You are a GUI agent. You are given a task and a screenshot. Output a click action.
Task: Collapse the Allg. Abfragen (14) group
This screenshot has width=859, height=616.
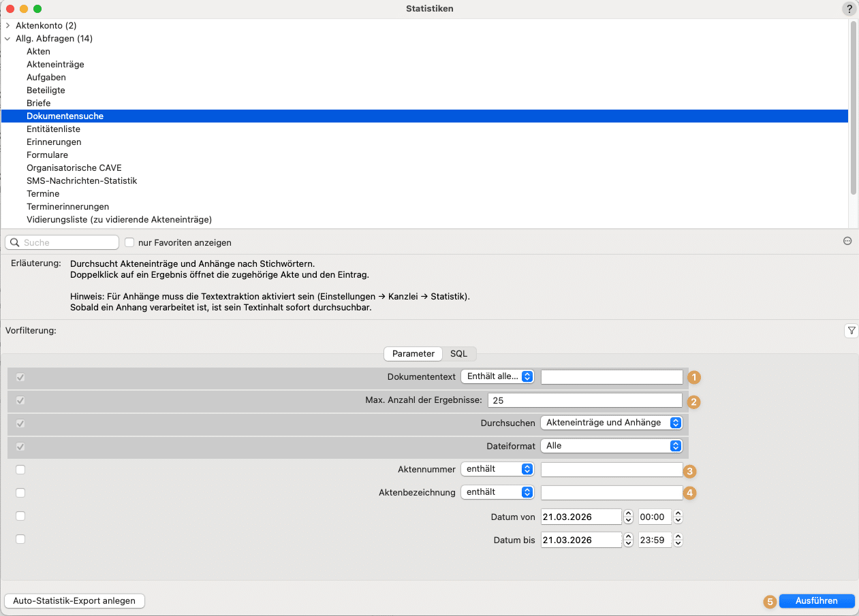pyautogui.click(x=7, y=38)
